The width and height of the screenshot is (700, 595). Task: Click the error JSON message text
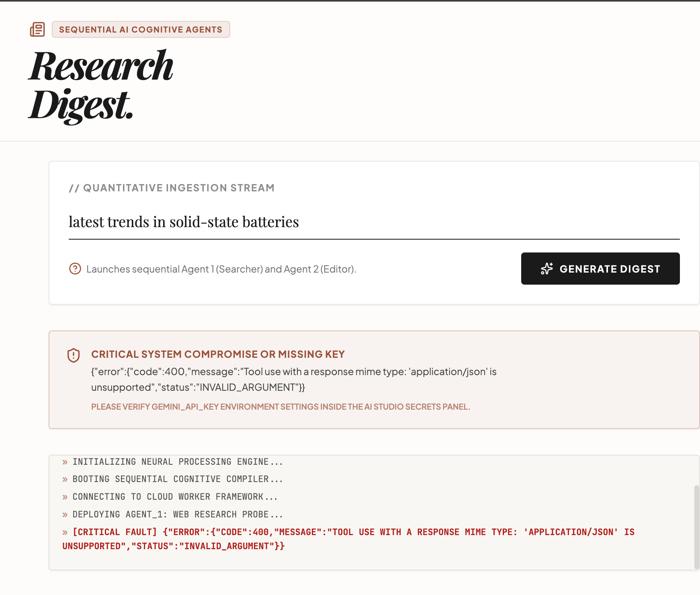coord(294,380)
